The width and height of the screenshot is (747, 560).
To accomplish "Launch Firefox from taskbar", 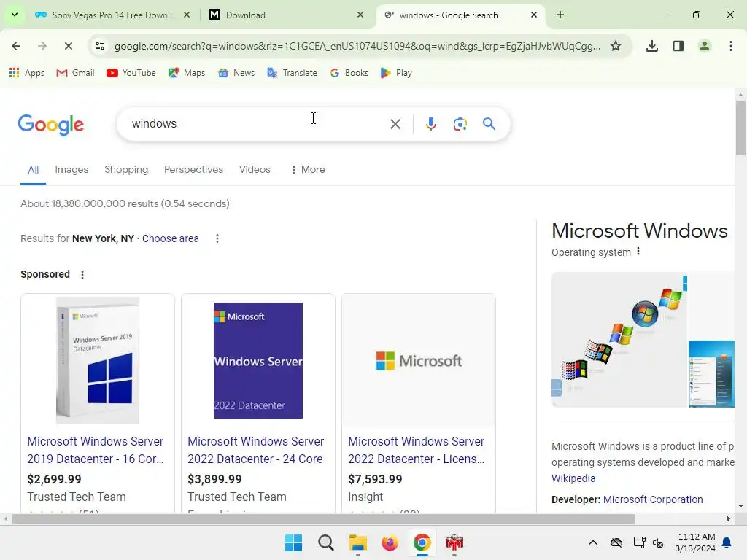I will pos(390,542).
